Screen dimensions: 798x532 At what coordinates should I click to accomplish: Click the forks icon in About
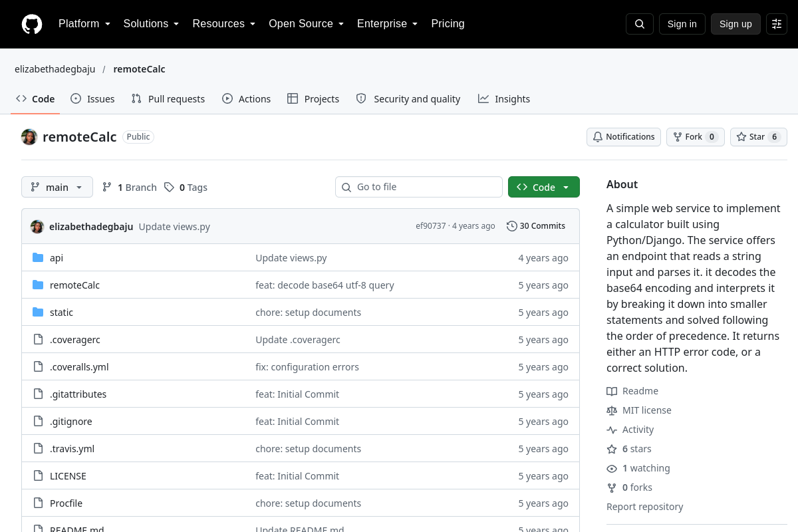[x=612, y=487]
